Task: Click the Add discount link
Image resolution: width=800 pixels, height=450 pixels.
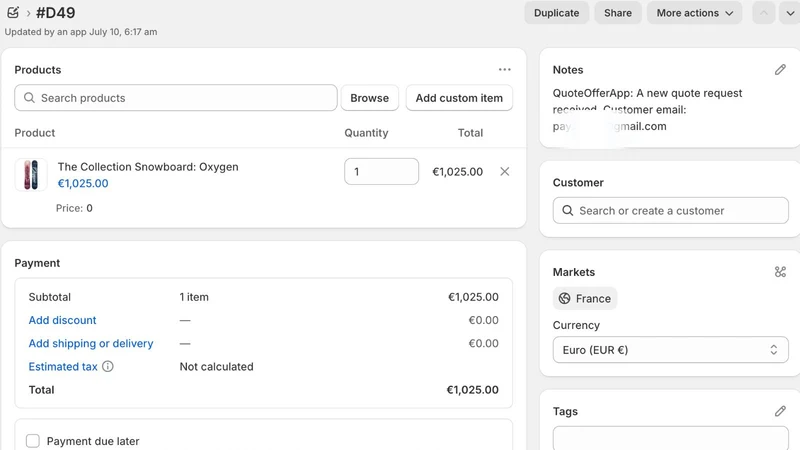Action: click(x=62, y=320)
